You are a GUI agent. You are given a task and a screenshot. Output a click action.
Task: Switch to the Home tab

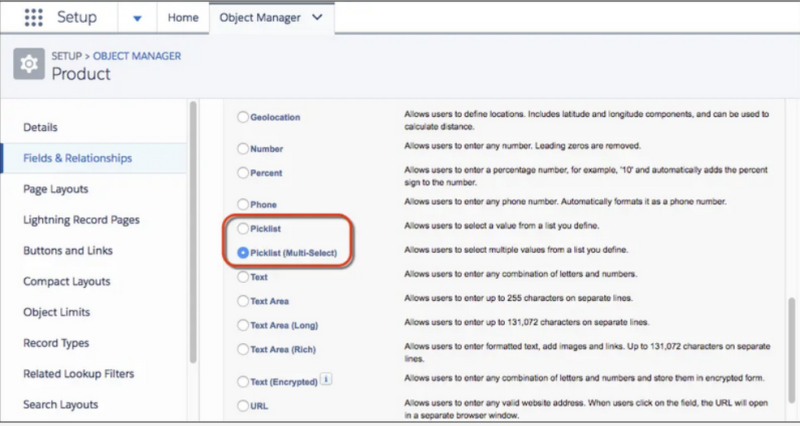click(182, 17)
